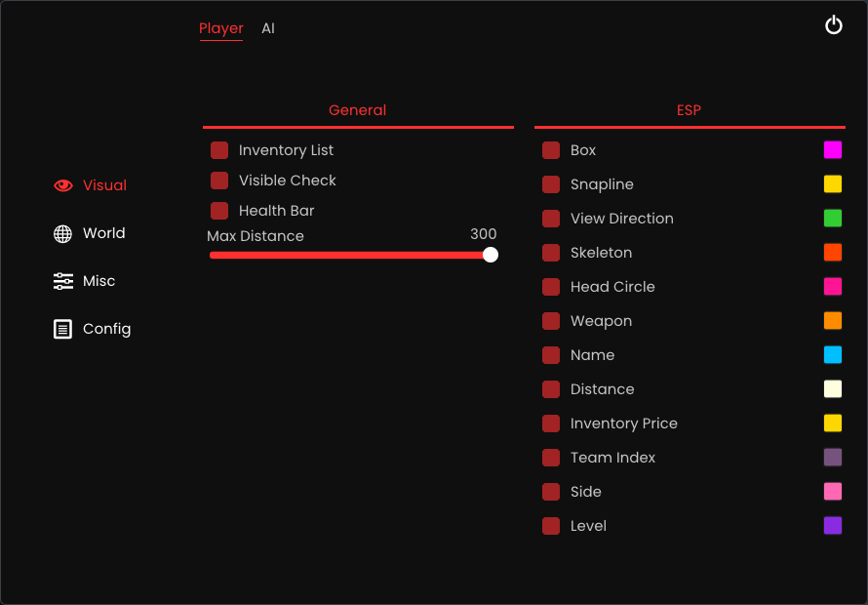Image resolution: width=868 pixels, height=605 pixels.
Task: Enable the Inventory List option
Action: click(x=218, y=149)
